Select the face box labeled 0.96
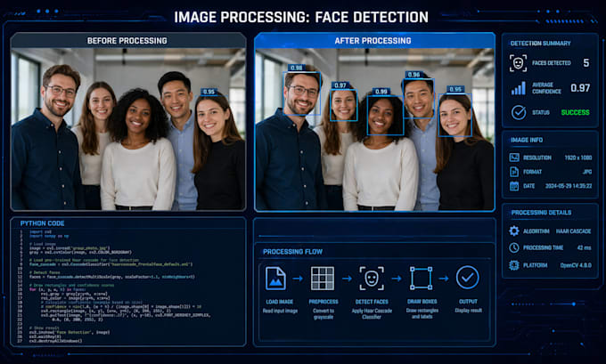 [419, 98]
